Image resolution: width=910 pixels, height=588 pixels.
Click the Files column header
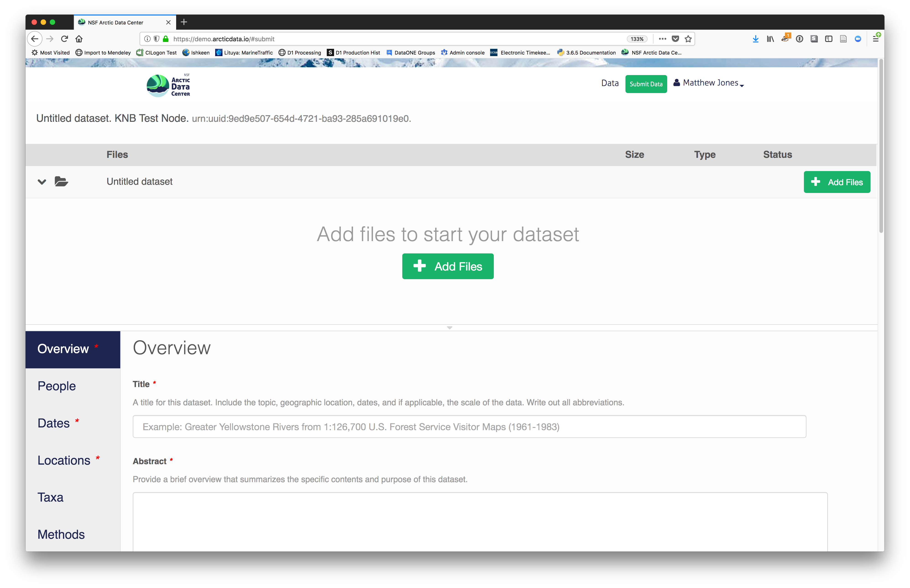pos(117,154)
